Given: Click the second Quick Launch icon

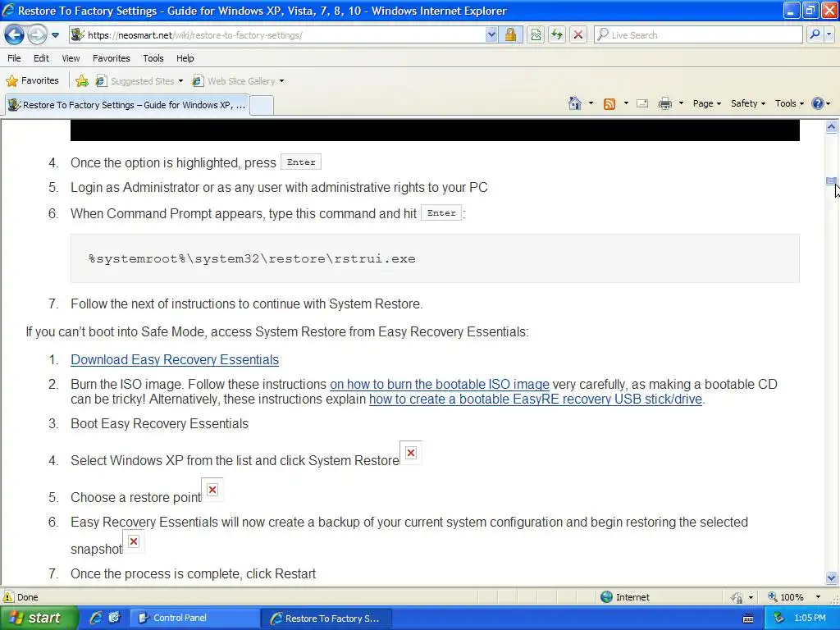Looking at the screenshot, I should [114, 618].
